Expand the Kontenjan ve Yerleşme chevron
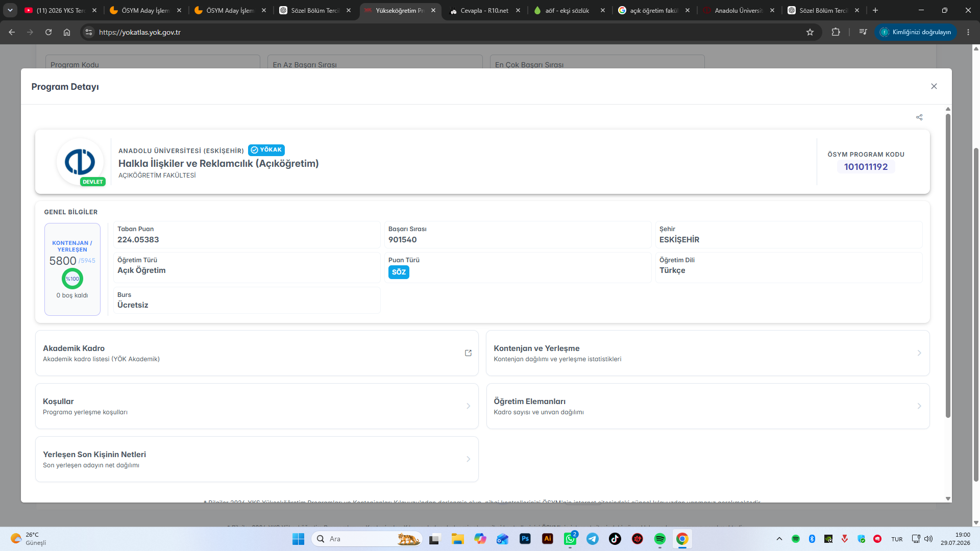This screenshot has width=980, height=551. [x=919, y=353]
